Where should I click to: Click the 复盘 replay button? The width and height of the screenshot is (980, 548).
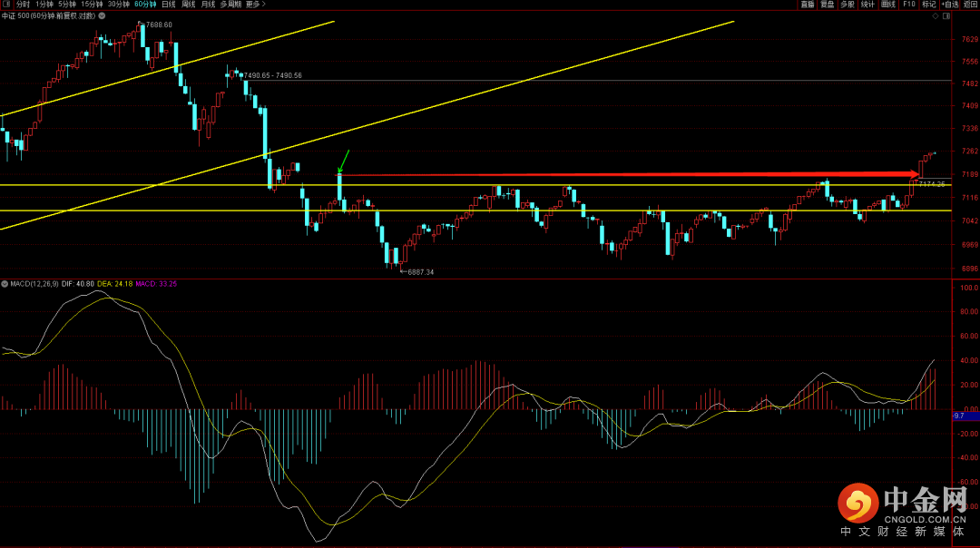click(827, 5)
